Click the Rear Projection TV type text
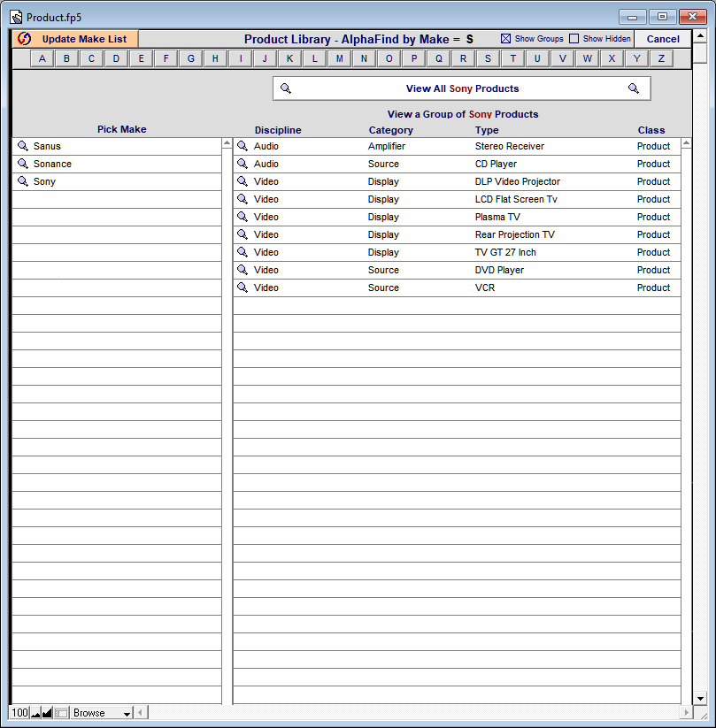Viewport: 716px width, 728px height. tap(514, 234)
